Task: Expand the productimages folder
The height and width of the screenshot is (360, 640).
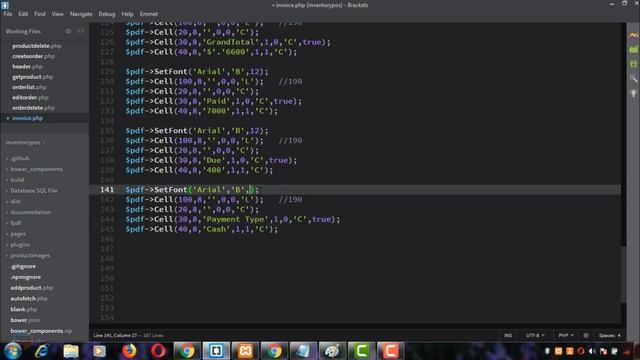Action: (x=30, y=255)
